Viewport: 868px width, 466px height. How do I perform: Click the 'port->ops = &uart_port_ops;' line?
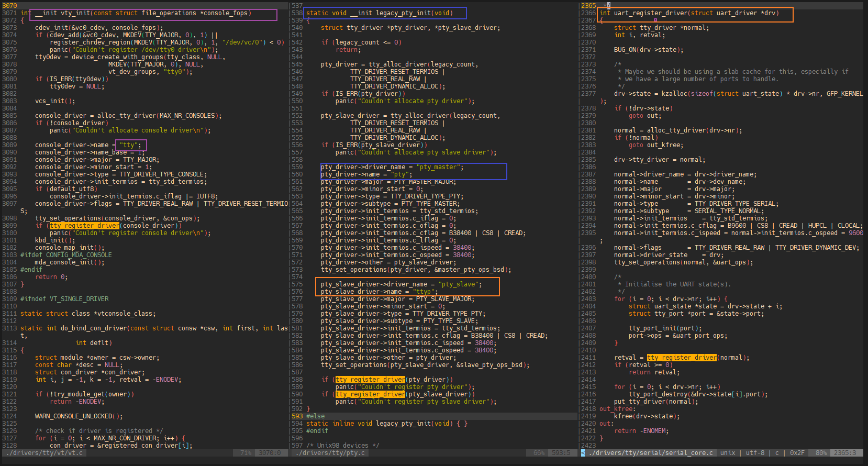(x=678, y=336)
